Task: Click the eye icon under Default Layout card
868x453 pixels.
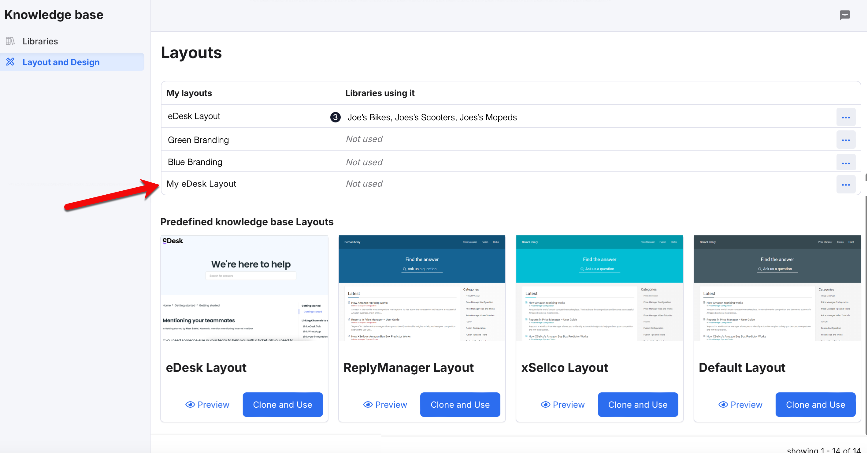Action: (723, 404)
